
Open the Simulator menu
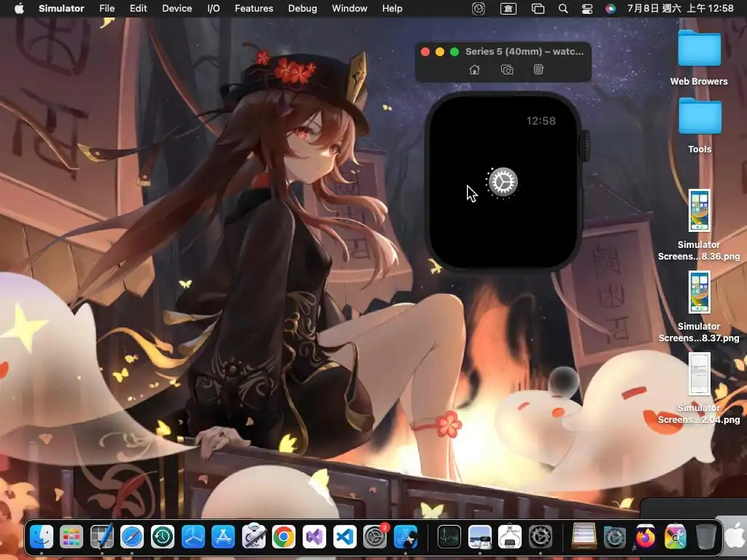click(61, 8)
